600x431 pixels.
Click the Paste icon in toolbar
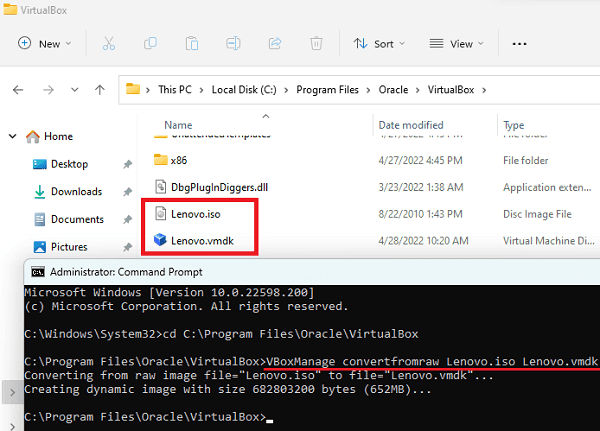click(x=192, y=44)
